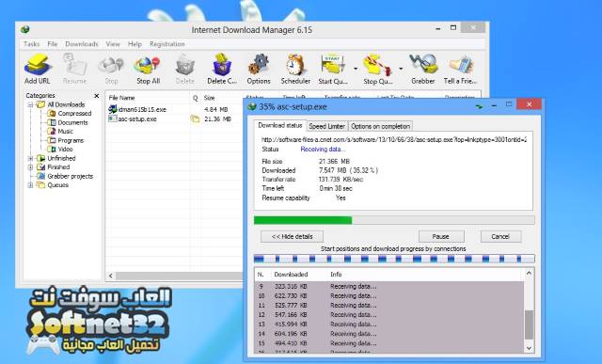The width and height of the screenshot is (602, 364).
Task: Click the green download progress bar
Action: [x=303, y=220]
